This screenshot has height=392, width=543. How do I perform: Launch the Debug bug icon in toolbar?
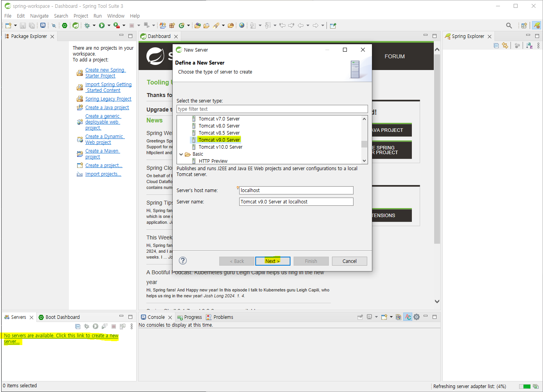point(87,25)
